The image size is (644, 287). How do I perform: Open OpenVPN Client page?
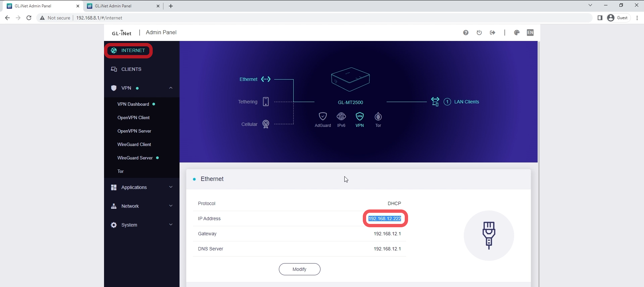[142, 117]
